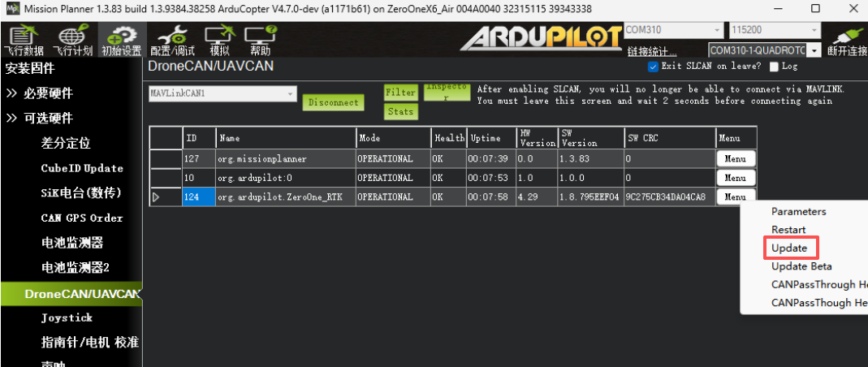Viewport: 868px width, 367px height.
Task: Open the COM310-1-QUADROTOR vehicle dropdown
Action: pyautogui.click(x=765, y=50)
